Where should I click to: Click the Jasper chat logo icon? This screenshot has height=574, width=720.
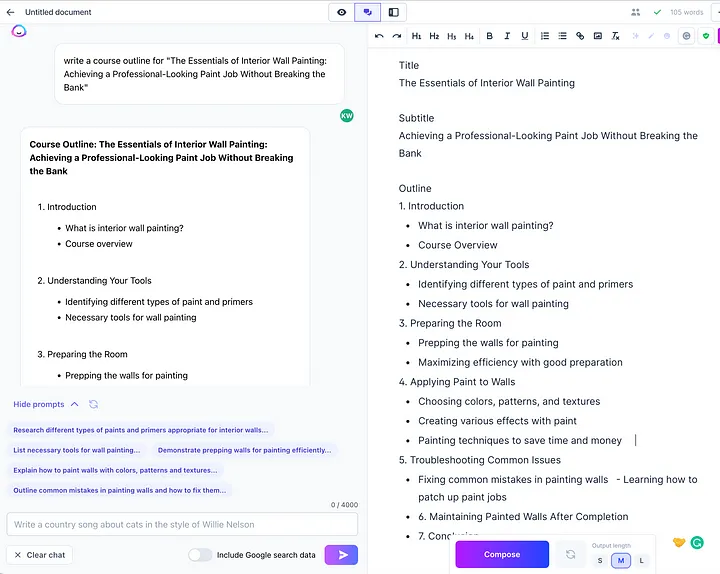[19, 31]
